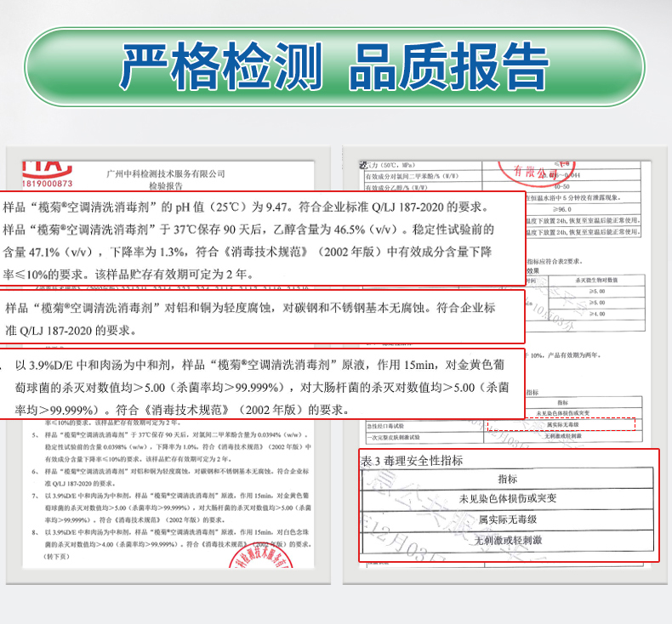Select the small 属实际无毒级 in the dashed red box

pos(562,424)
